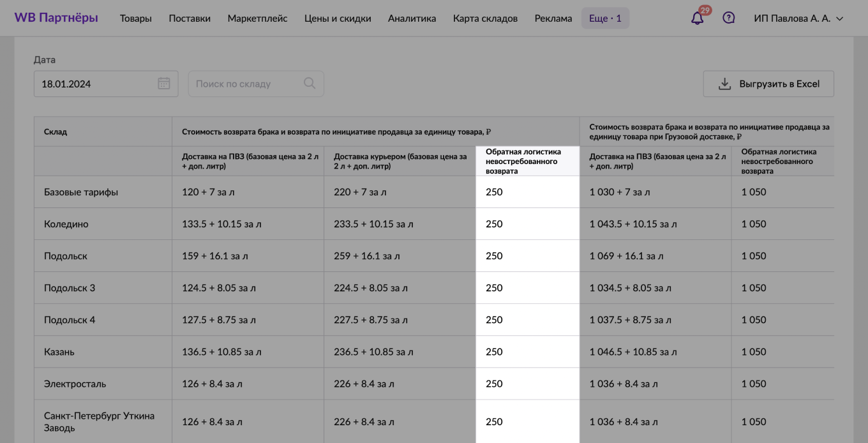
Task: Click the help question mark icon
Action: (728, 19)
